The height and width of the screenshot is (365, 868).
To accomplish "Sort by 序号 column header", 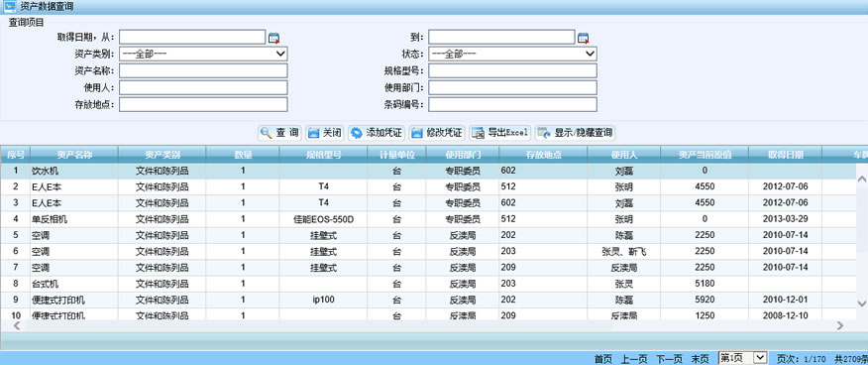I will point(16,155).
